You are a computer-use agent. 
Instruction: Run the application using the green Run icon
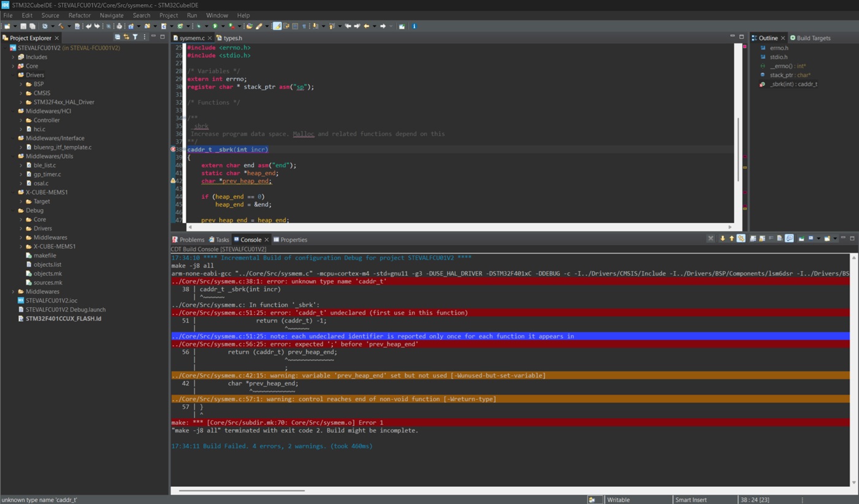click(216, 26)
